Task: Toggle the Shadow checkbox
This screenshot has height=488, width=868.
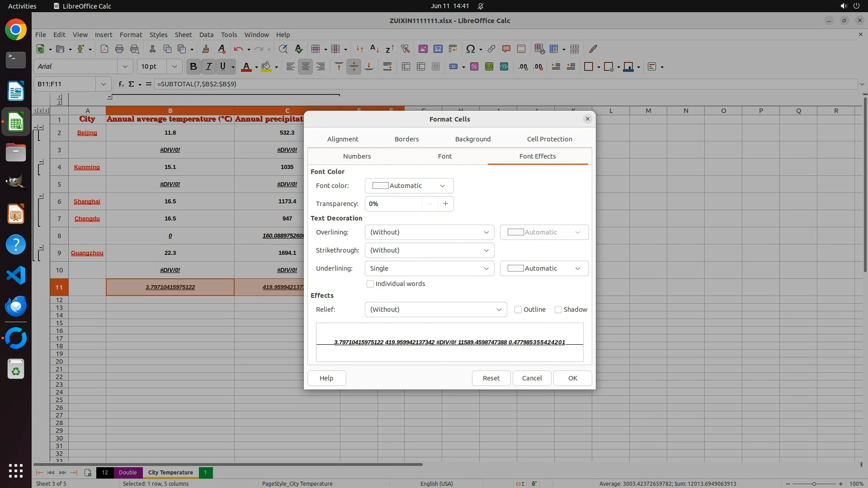Action: click(x=558, y=310)
